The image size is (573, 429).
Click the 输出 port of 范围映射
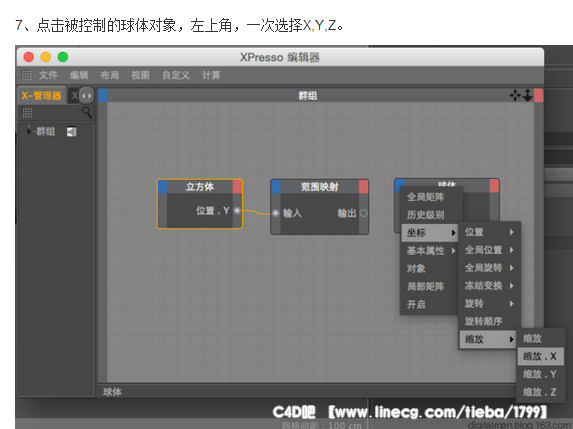[x=364, y=213]
